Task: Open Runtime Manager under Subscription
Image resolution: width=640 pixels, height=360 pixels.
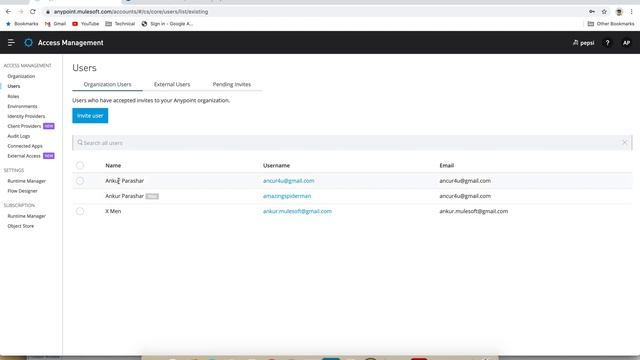Action: click(x=27, y=216)
